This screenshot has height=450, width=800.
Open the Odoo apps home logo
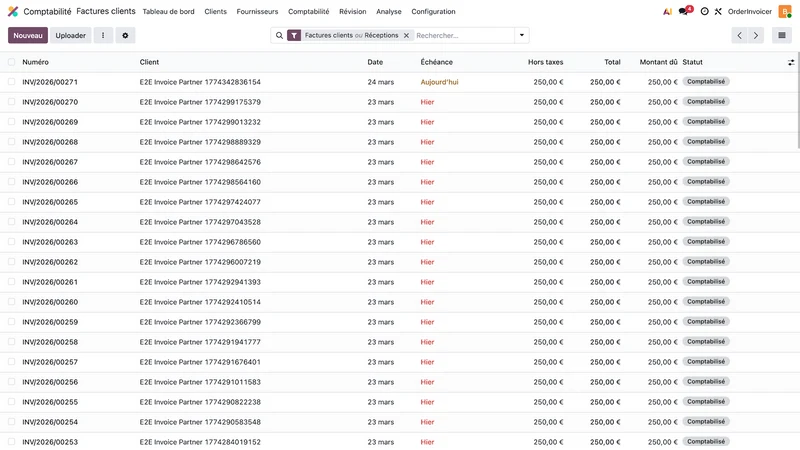13,11
